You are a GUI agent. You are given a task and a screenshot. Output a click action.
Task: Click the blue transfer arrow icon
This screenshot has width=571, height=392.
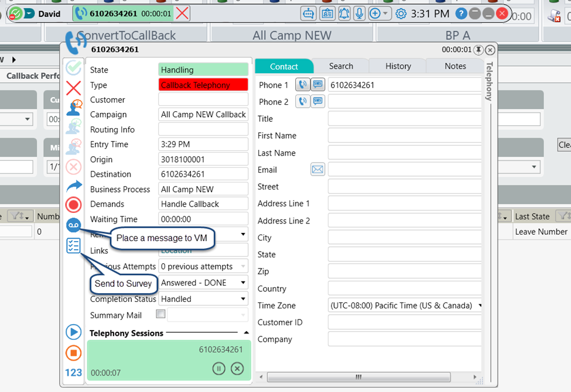pyautogui.click(x=74, y=186)
